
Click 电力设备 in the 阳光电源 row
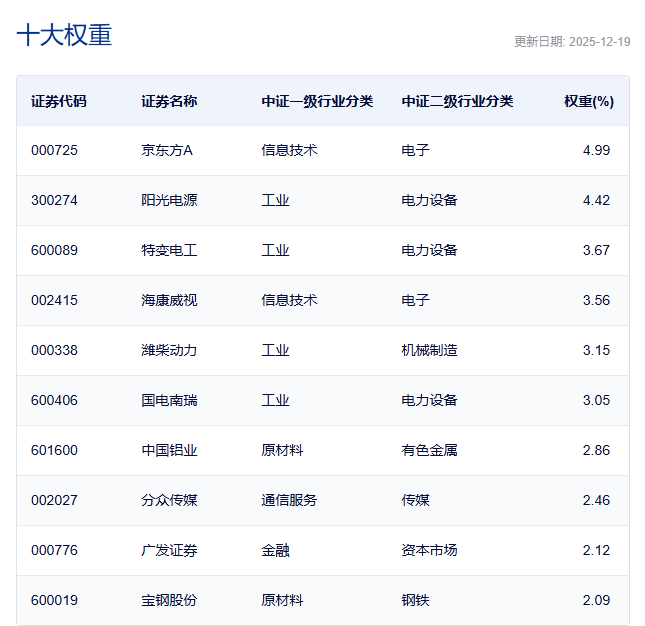pos(429,200)
